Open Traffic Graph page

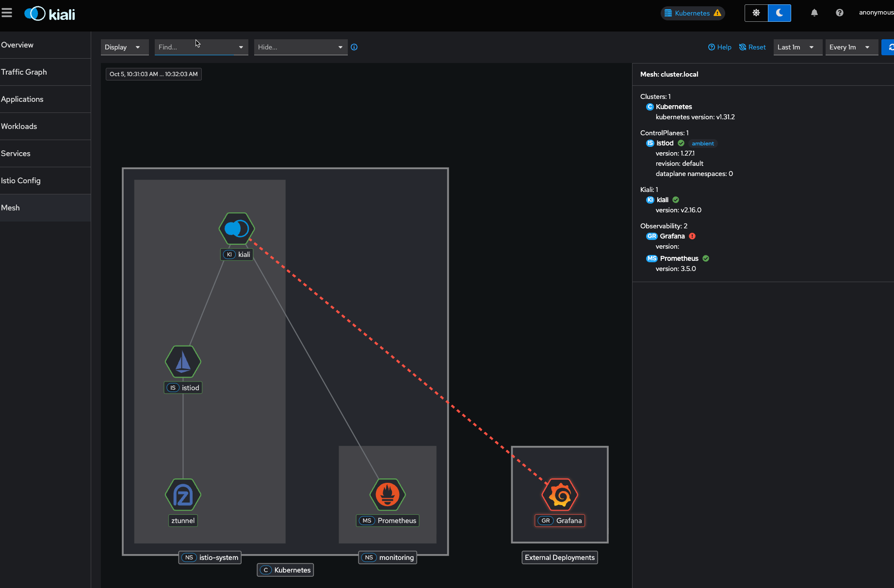[45, 72]
